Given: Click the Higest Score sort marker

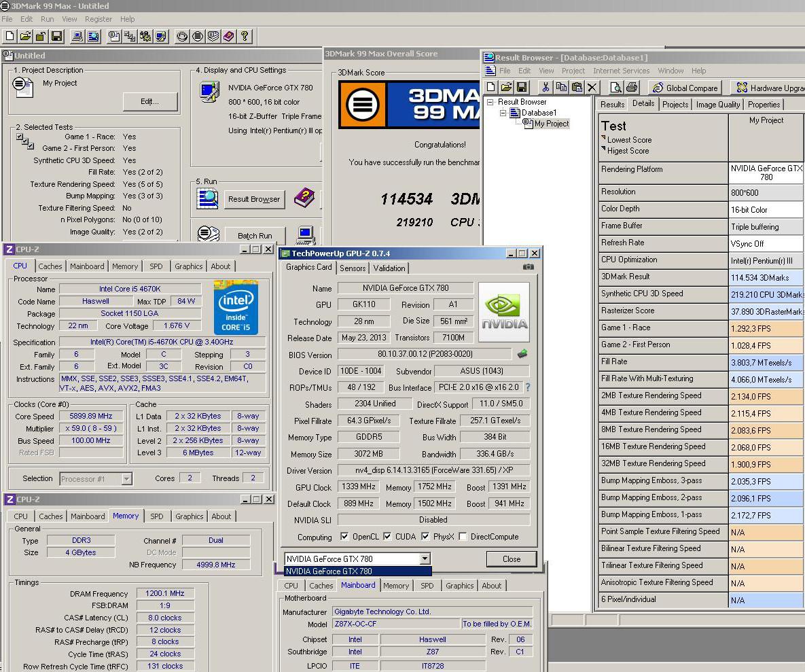Looking at the screenshot, I should [x=604, y=149].
